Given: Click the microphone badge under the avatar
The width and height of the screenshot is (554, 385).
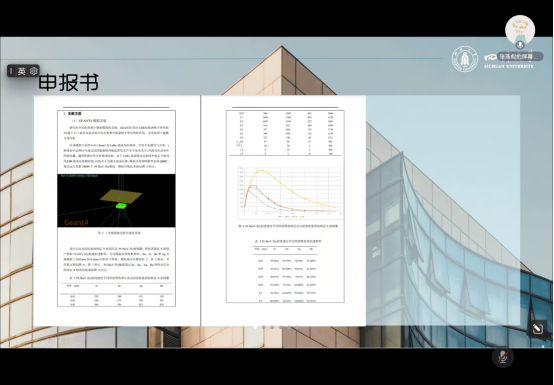Looking at the screenshot, I should point(520,45).
